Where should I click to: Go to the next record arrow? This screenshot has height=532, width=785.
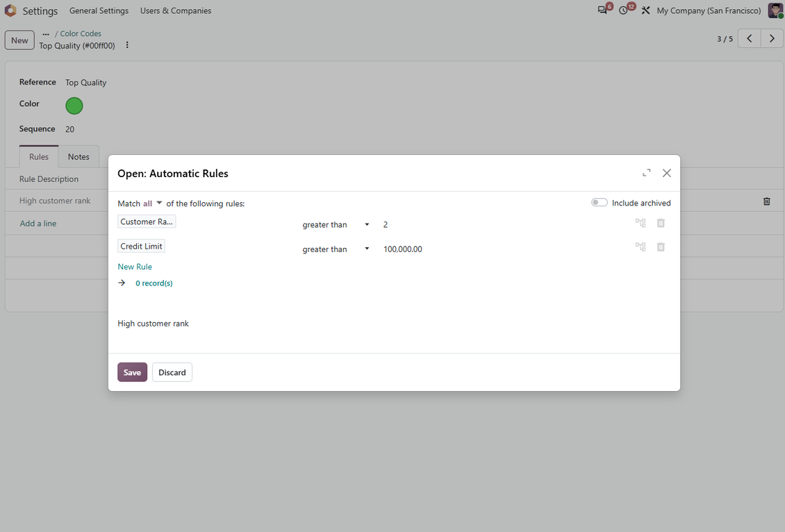coord(772,38)
